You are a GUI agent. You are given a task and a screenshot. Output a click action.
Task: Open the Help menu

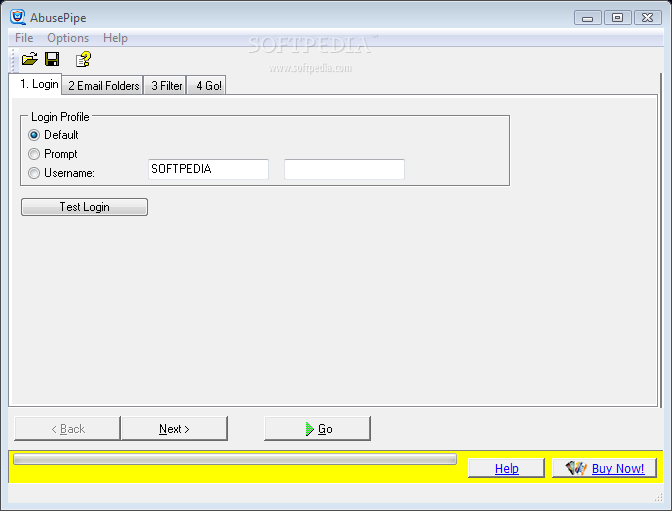click(x=115, y=38)
